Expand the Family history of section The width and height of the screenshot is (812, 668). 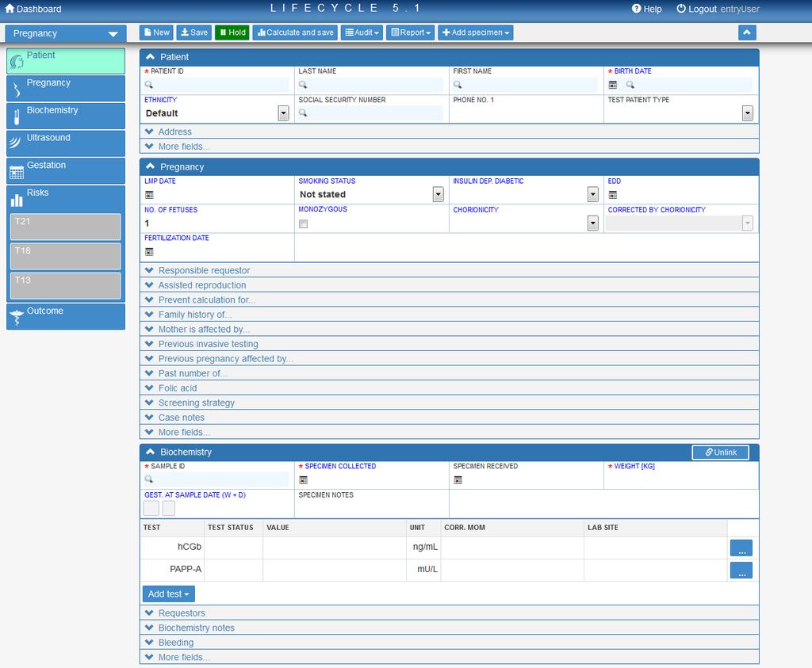click(449, 315)
